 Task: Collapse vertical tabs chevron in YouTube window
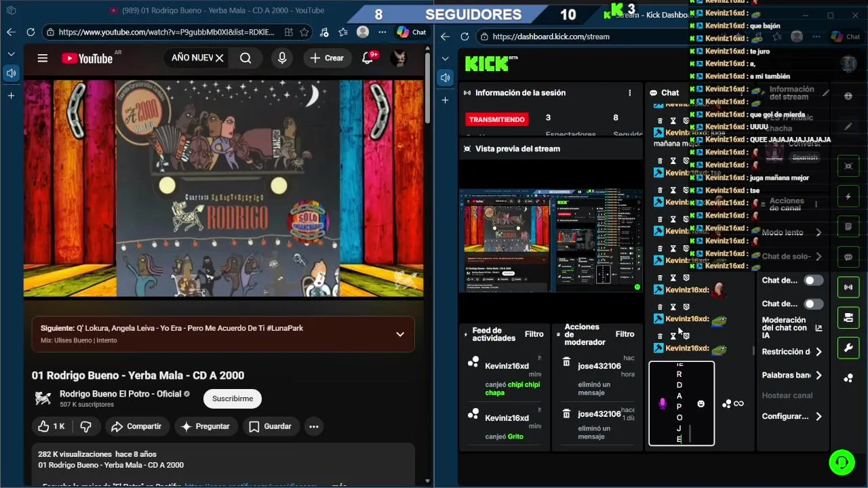(x=11, y=54)
